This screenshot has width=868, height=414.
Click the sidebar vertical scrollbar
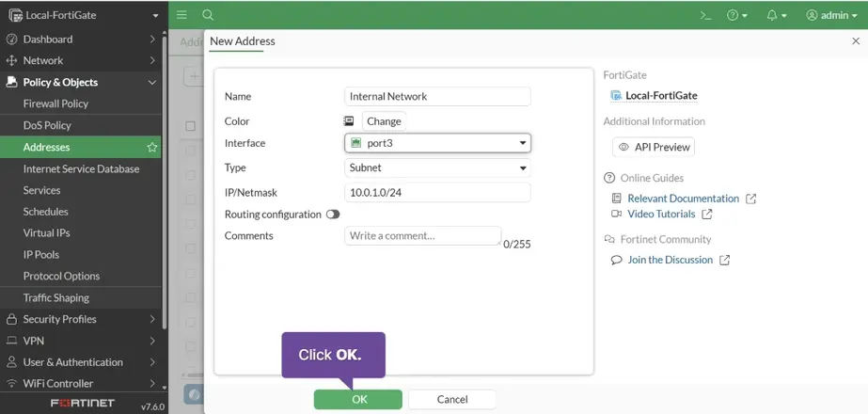(x=165, y=183)
